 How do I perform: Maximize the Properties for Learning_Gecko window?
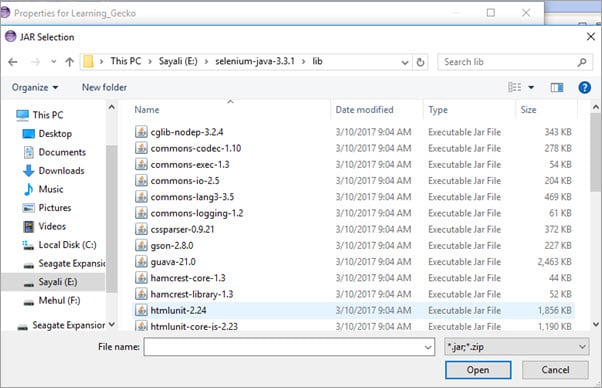click(491, 13)
